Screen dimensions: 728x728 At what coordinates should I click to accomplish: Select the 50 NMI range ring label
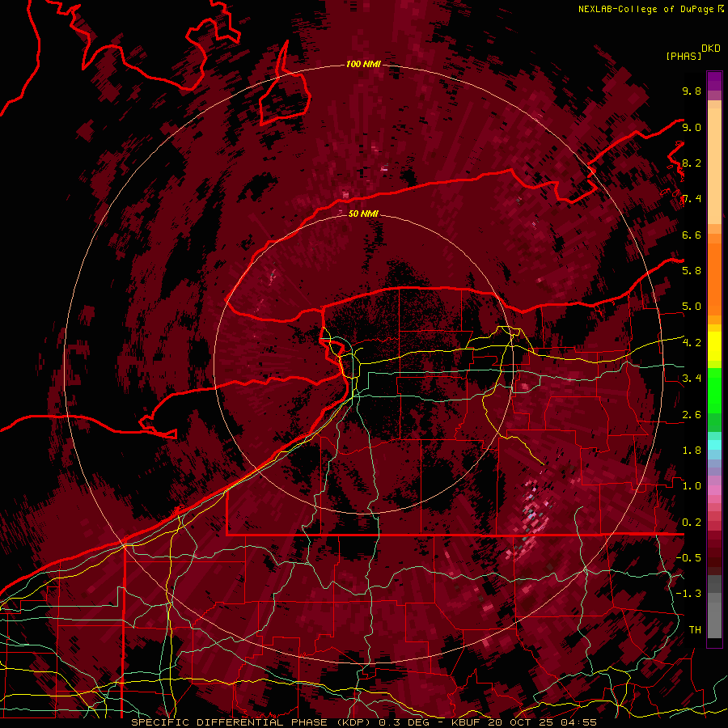pyautogui.click(x=363, y=214)
